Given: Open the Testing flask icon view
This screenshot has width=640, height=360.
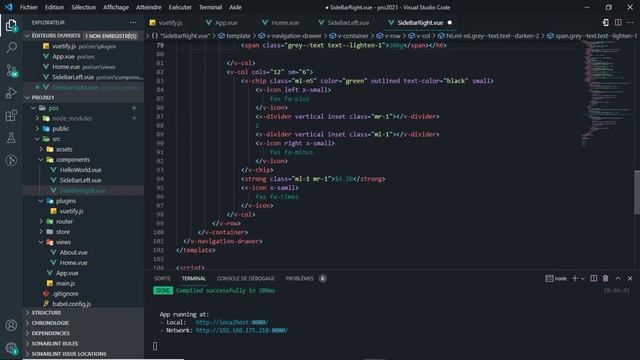Looking at the screenshot, I should click(11, 138).
